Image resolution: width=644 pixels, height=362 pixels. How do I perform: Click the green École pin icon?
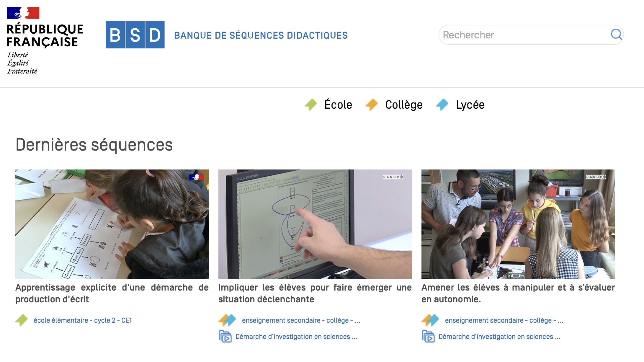311,105
